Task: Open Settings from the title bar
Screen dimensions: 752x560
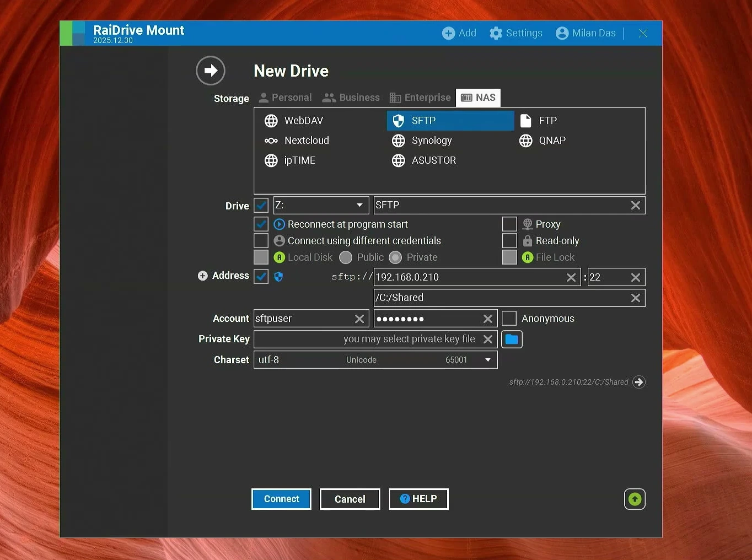Action: click(x=516, y=33)
